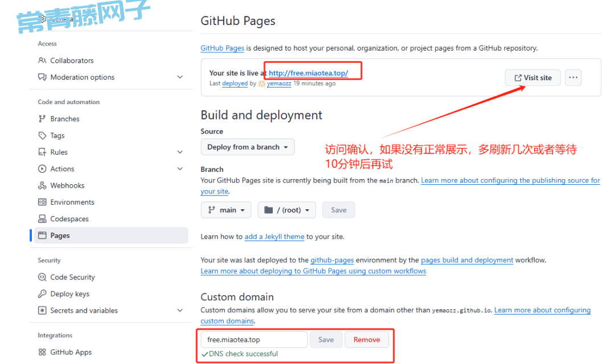Click 'pages build and deployment' workflow link

click(467, 260)
